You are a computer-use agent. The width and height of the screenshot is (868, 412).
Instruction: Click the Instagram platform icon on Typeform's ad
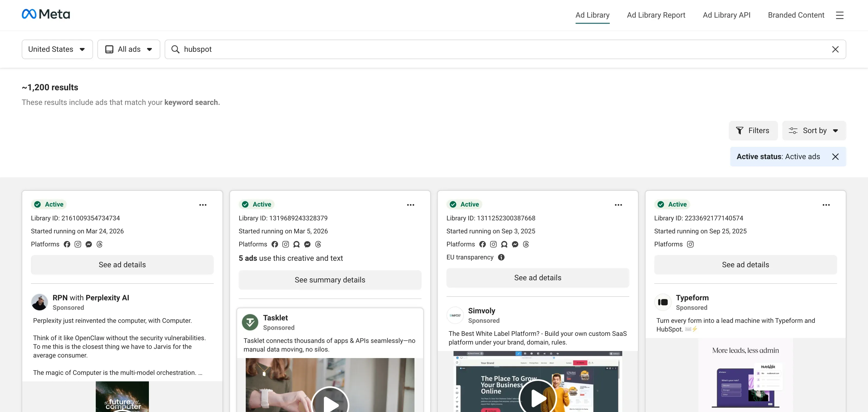690,244
